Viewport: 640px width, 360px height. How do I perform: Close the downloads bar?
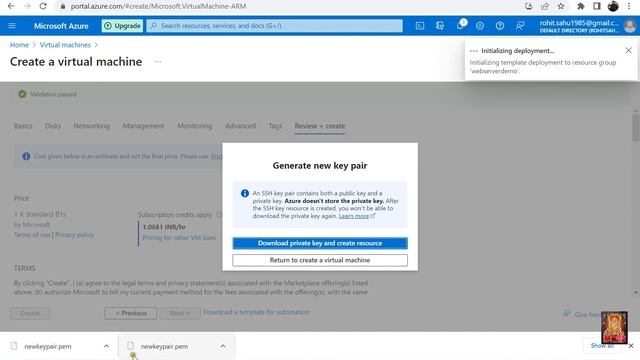(631, 346)
